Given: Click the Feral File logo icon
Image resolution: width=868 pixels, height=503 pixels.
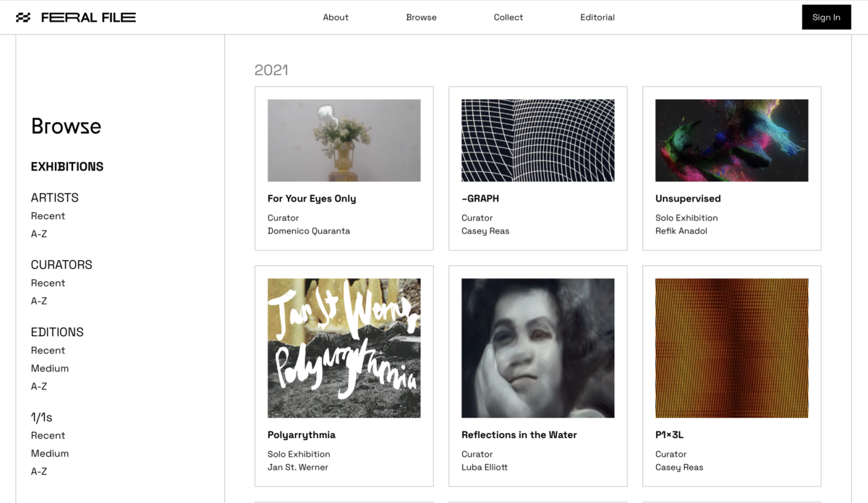Looking at the screenshot, I should click(x=23, y=17).
